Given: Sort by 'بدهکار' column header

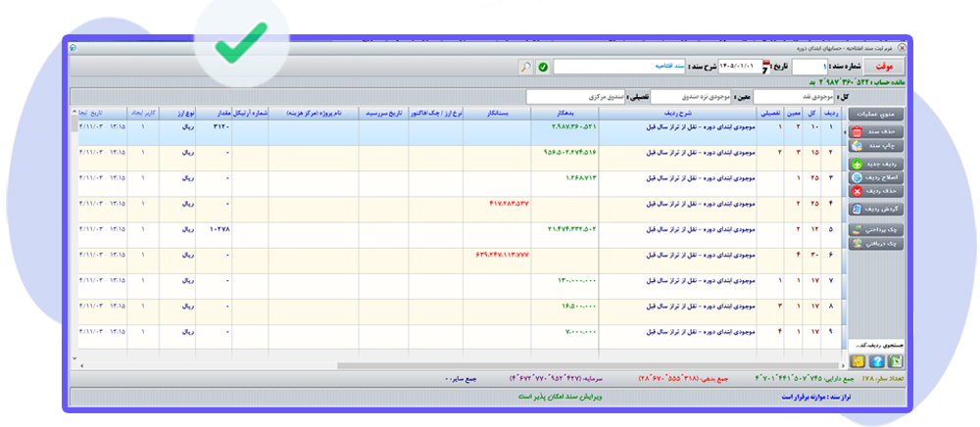Looking at the screenshot, I should tap(564, 114).
